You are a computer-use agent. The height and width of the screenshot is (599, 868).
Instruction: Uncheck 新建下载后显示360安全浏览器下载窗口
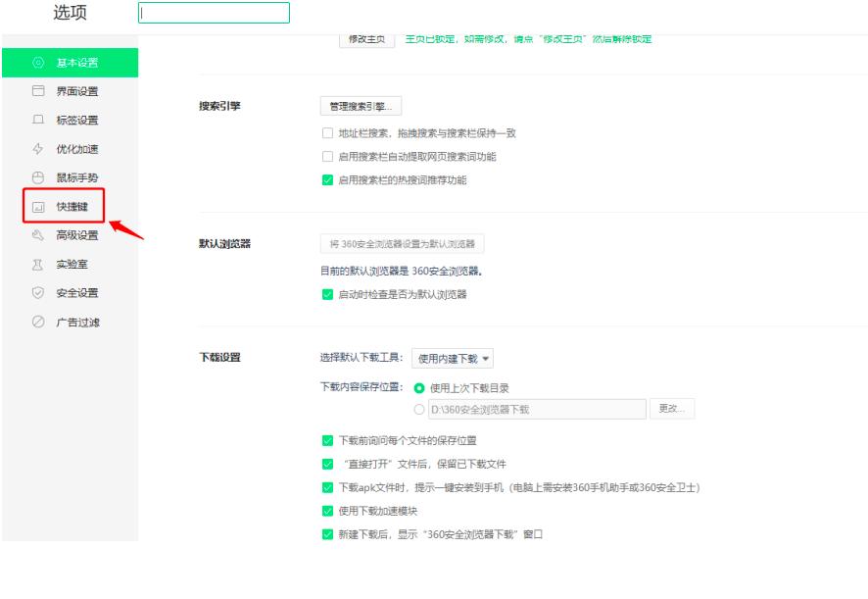pyautogui.click(x=327, y=534)
